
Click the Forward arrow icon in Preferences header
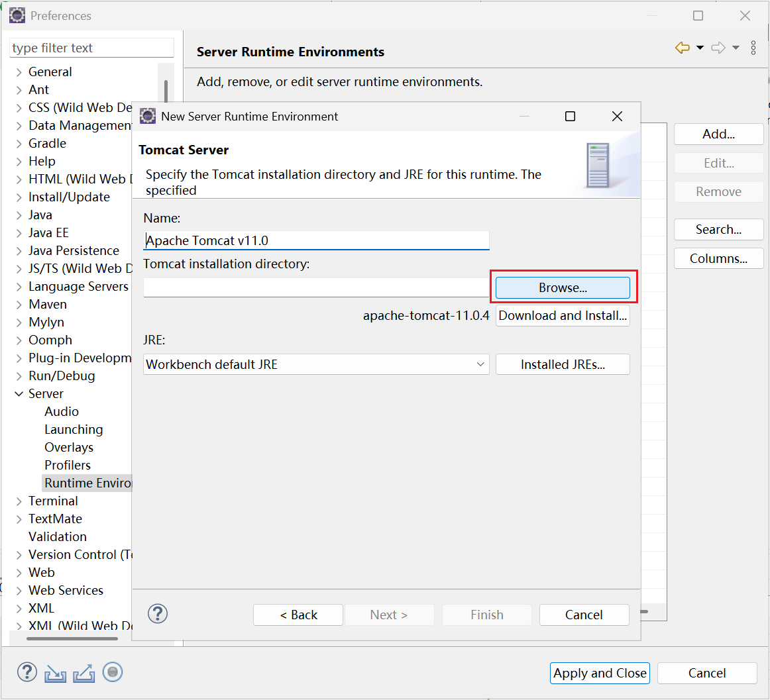pos(718,48)
